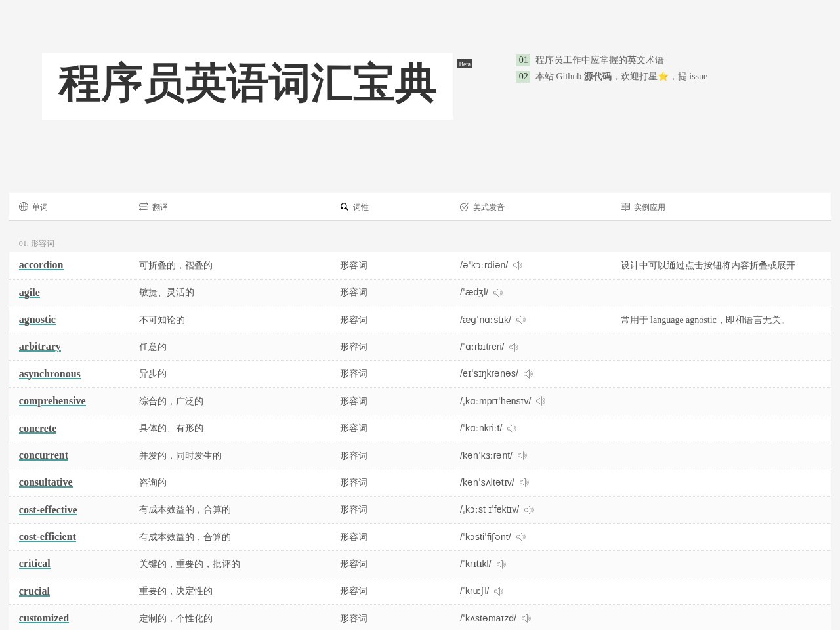Play pronunciation audio for accordion
Screen dimensions: 840x630
coord(518,265)
